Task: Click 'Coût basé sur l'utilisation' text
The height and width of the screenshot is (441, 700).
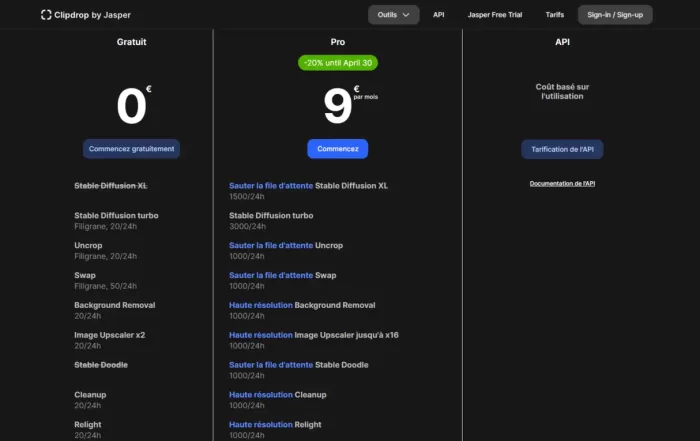Action: [562, 92]
